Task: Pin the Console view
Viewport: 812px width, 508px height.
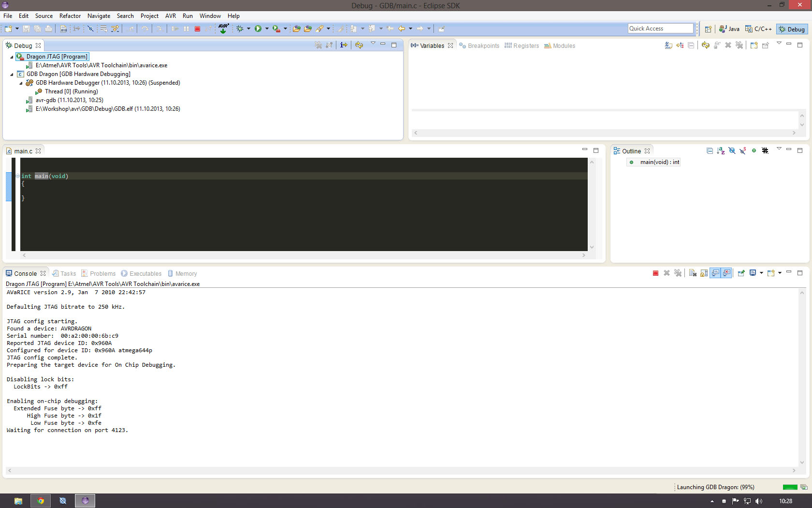Action: pos(741,273)
